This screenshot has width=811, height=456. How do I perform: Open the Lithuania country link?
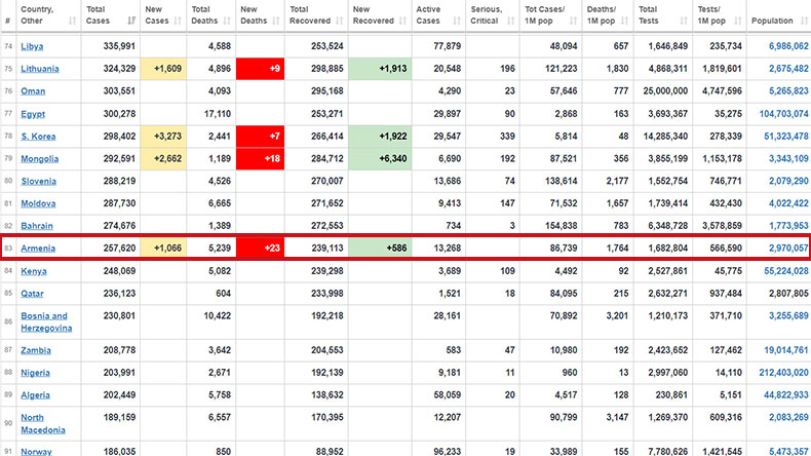[x=40, y=69]
